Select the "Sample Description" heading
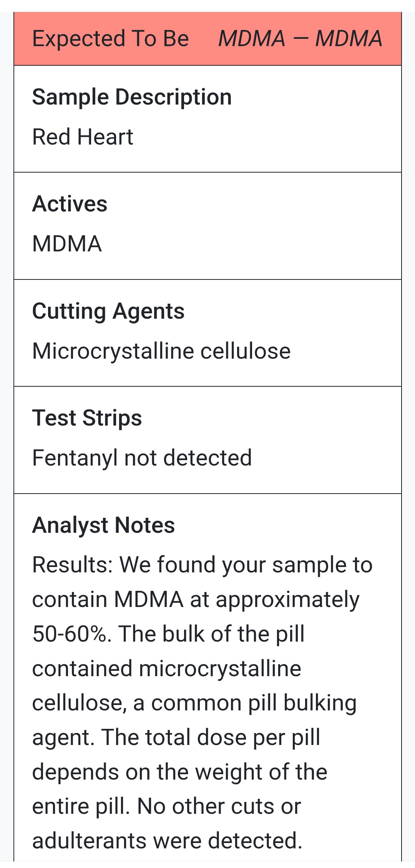This screenshot has height=868, width=415. click(132, 97)
